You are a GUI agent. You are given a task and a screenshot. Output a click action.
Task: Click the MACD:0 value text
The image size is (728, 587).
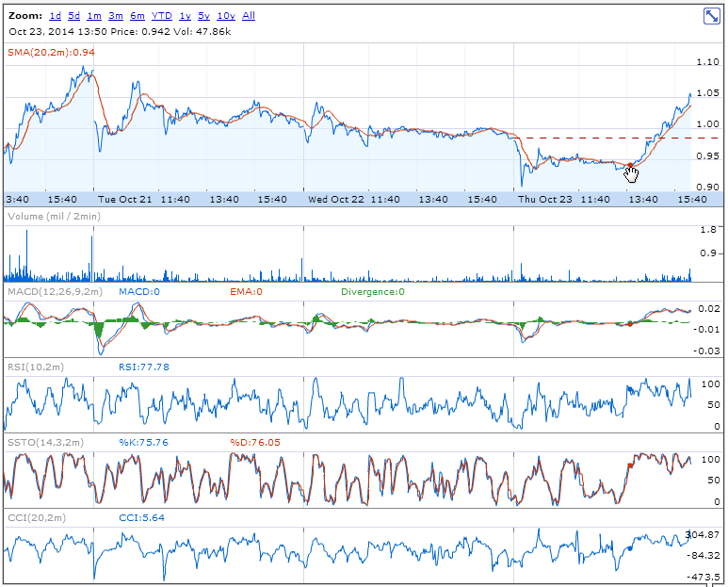pyautogui.click(x=139, y=292)
